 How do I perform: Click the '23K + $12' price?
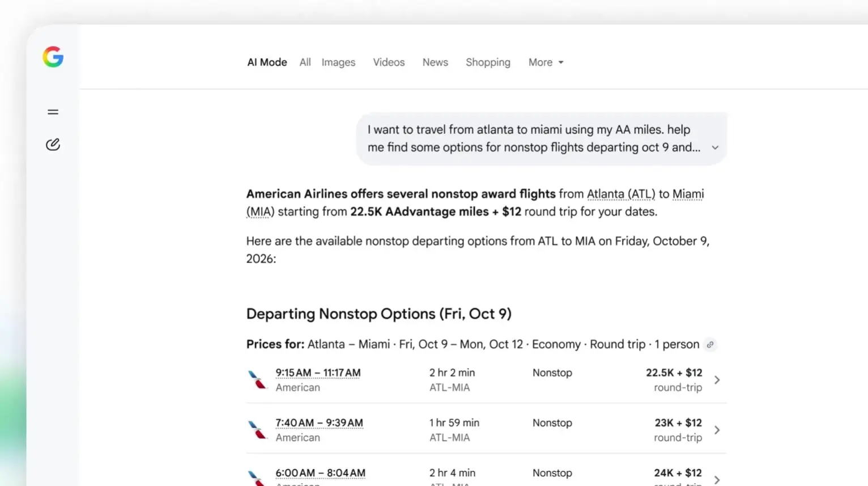click(x=678, y=422)
